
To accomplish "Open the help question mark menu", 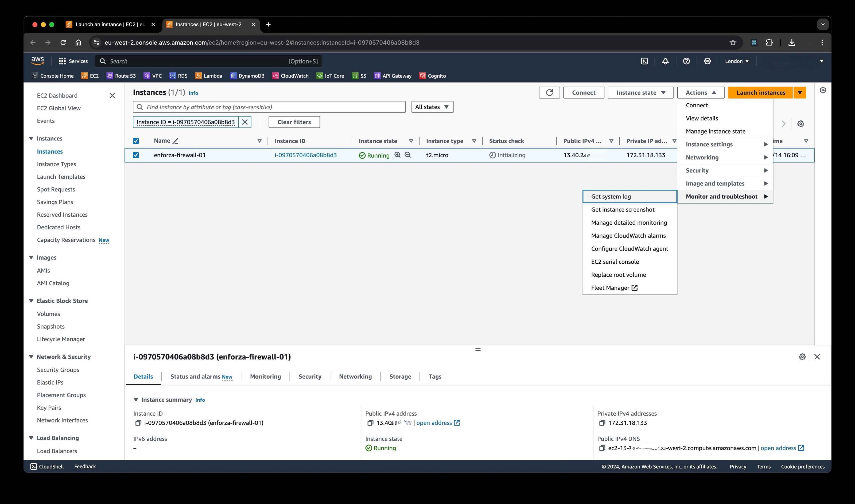I will [x=686, y=61].
